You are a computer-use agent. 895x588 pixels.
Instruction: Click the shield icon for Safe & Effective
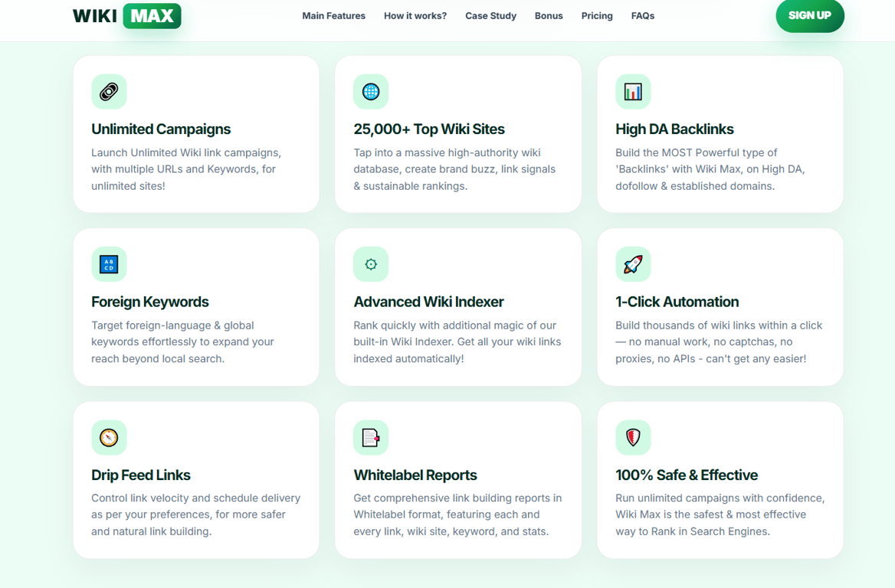[x=633, y=437]
